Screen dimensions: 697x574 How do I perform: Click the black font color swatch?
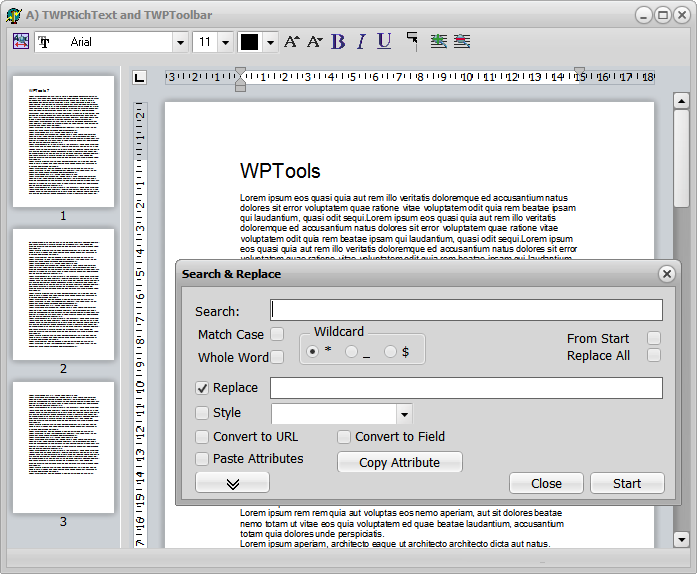click(250, 42)
